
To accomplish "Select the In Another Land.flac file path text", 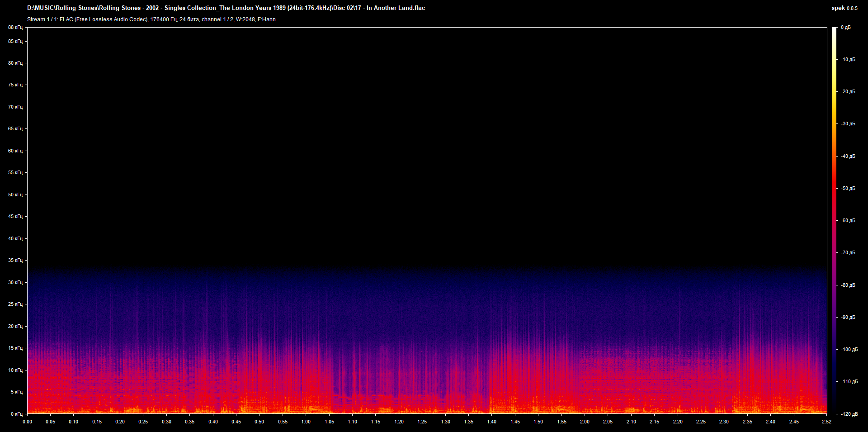I will (226, 8).
